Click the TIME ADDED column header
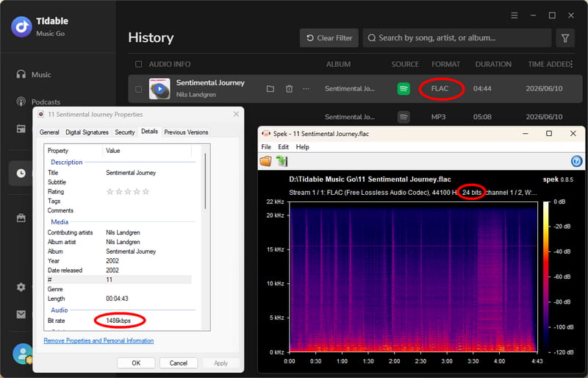Viewport: 588px width, 378px height. 549,64
